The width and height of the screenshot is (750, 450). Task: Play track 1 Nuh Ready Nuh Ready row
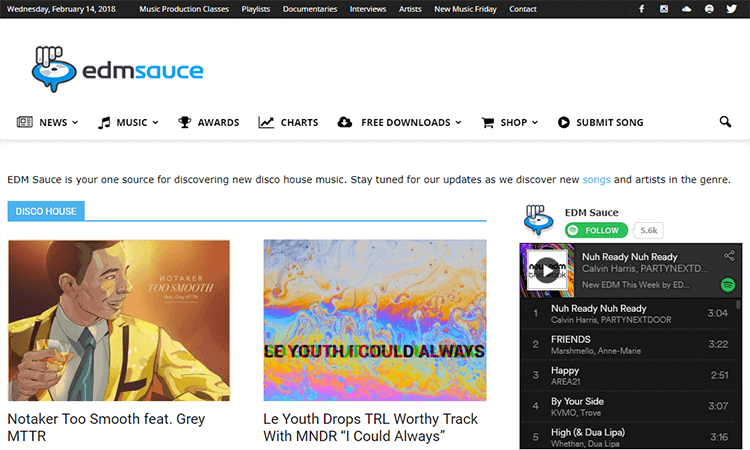point(628,314)
